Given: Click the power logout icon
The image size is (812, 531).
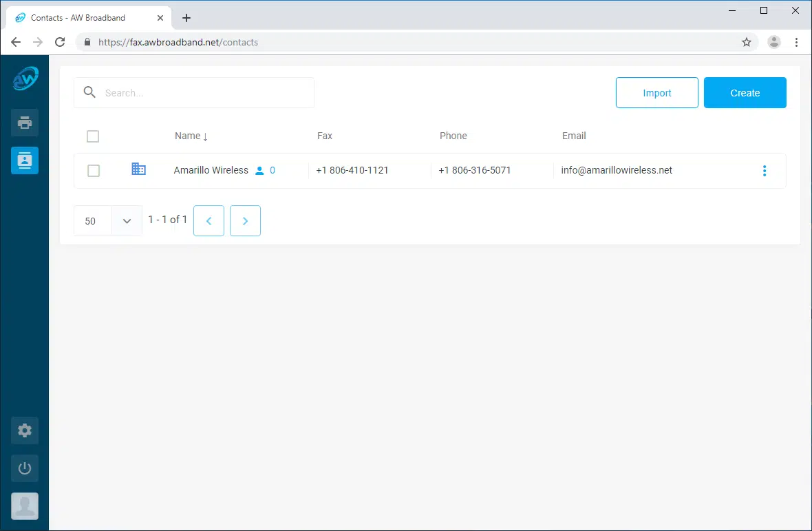Looking at the screenshot, I should click(x=25, y=468).
